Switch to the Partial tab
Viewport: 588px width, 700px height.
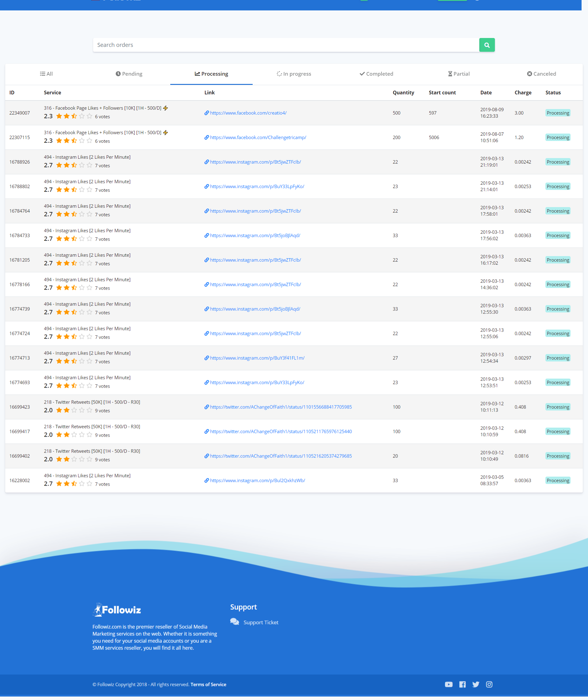tap(459, 74)
